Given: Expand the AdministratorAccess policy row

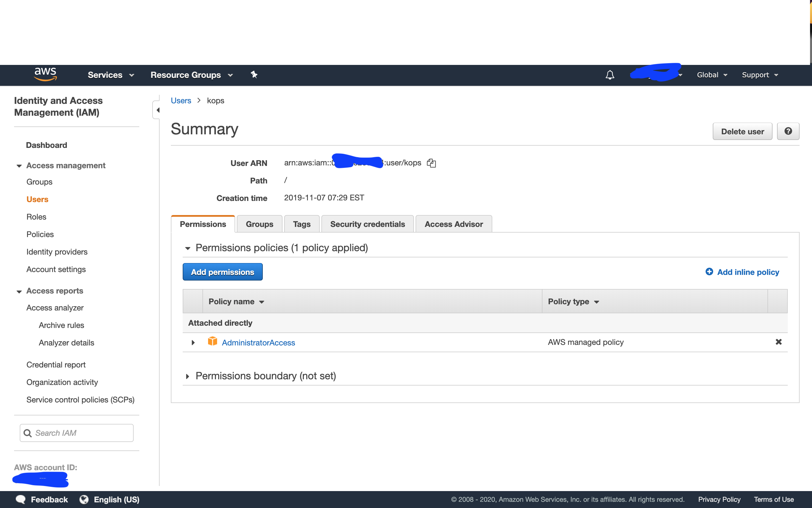Looking at the screenshot, I should [x=193, y=342].
